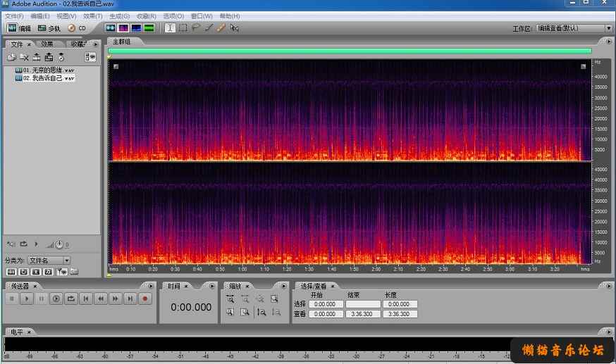Select spectral pan display icon
The width and height of the screenshot is (616, 364).
click(x=136, y=28)
